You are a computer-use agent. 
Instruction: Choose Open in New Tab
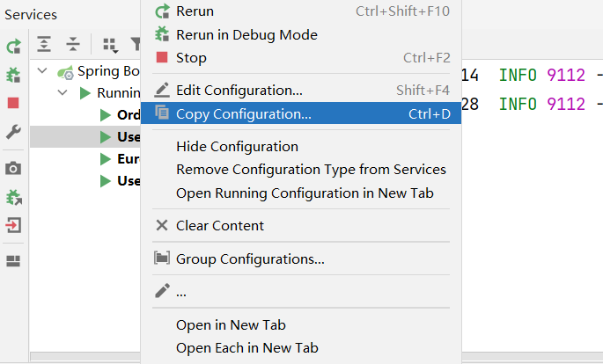click(231, 324)
